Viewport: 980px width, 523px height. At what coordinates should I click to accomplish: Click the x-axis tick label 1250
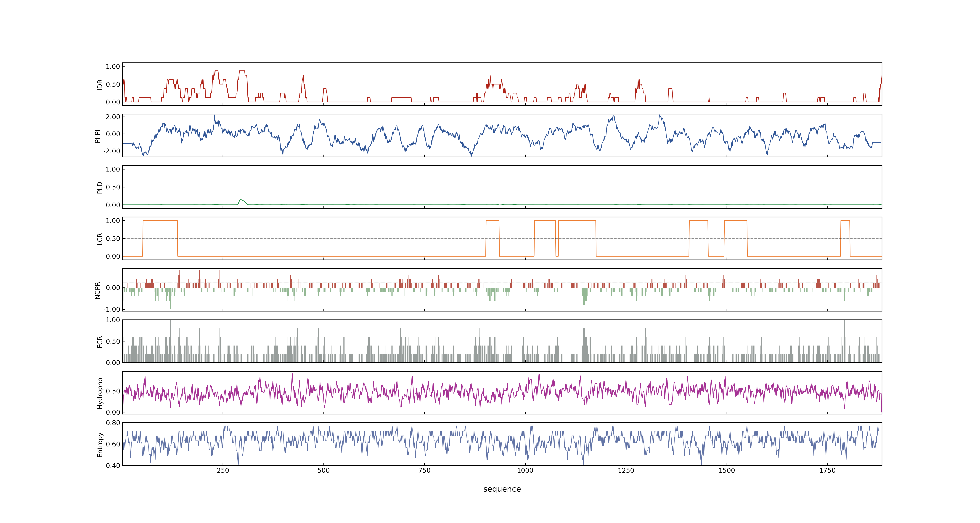pyautogui.click(x=626, y=470)
